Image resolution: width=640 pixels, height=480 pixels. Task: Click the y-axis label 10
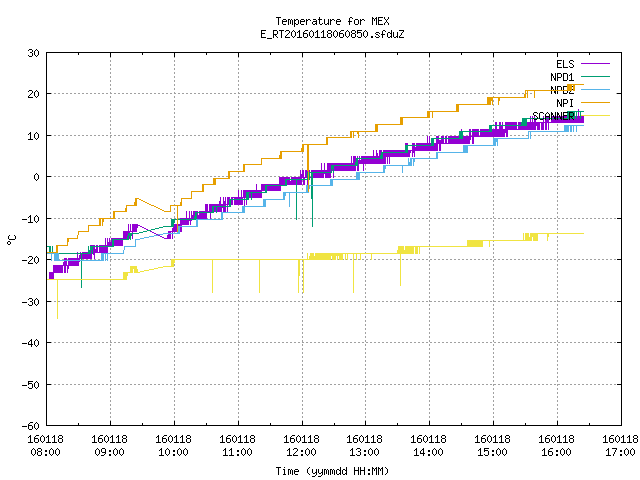(x=33, y=136)
